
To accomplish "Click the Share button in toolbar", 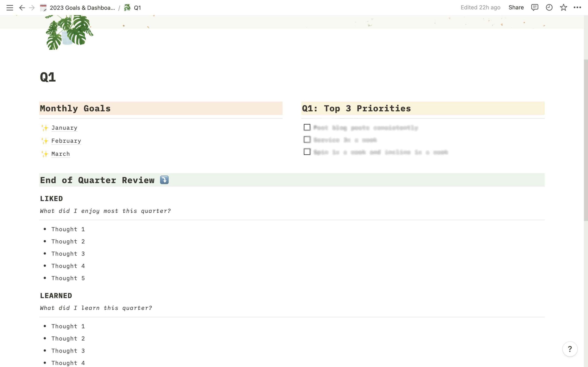I will (516, 8).
